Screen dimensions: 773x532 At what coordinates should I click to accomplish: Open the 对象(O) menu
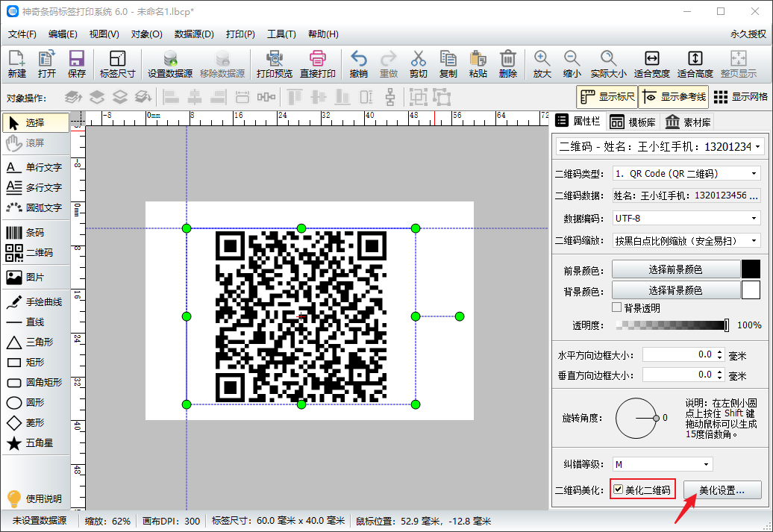click(x=146, y=34)
